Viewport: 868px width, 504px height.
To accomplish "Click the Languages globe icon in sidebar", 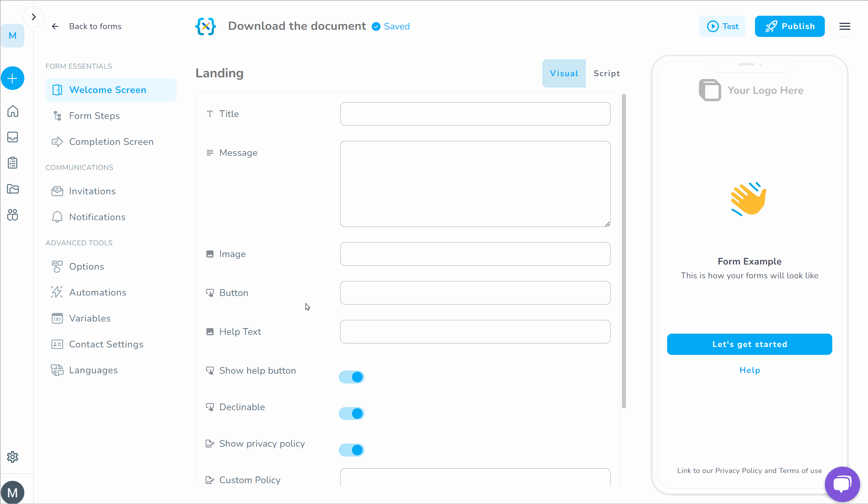I will point(57,370).
